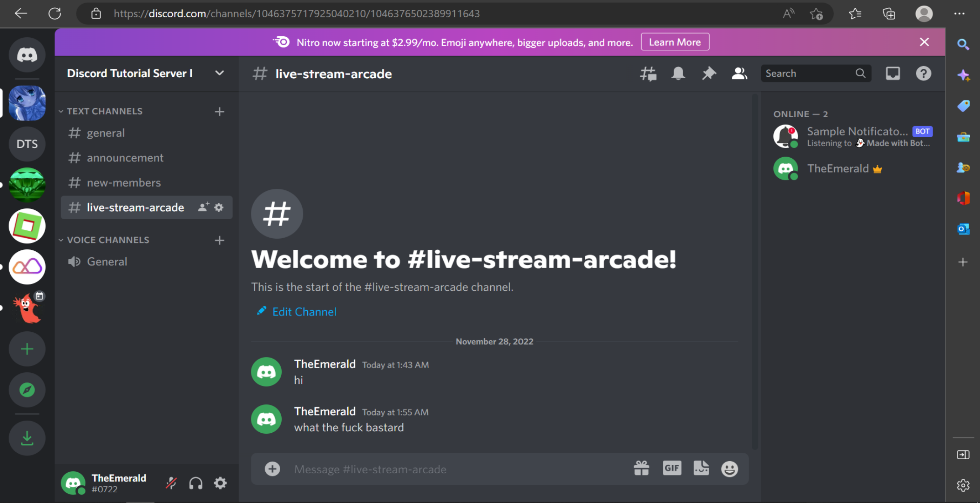Click the channel settings hashtag icon in header
The width and height of the screenshot is (980, 503).
tap(648, 73)
